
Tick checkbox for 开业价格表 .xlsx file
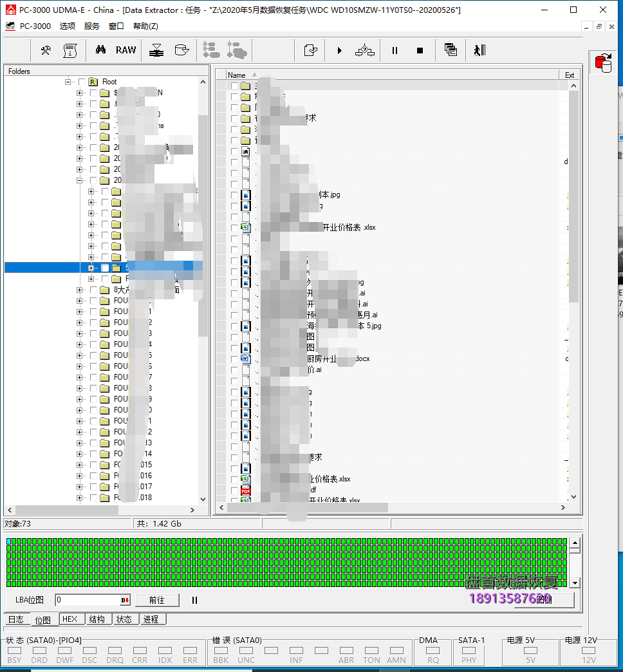click(234, 228)
